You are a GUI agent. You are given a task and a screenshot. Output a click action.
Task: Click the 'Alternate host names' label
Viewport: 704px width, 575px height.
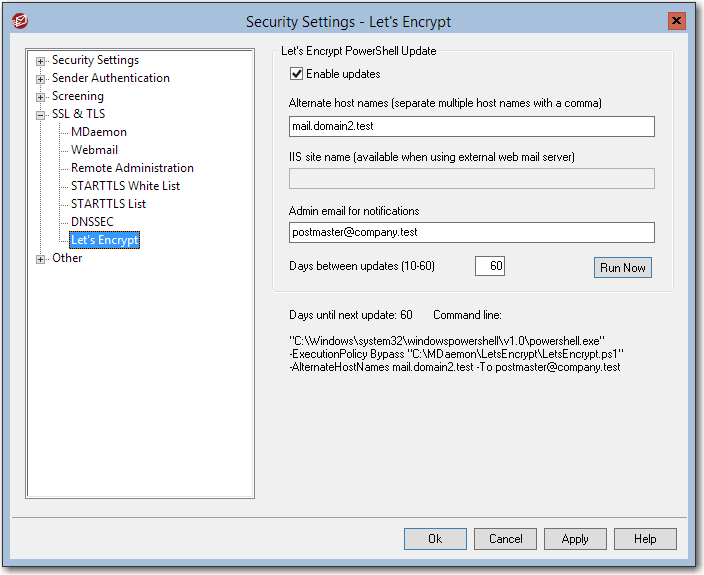pyautogui.click(x=445, y=103)
